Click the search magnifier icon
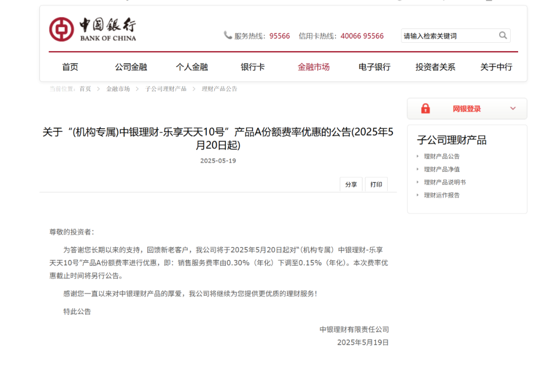This screenshot has width=537, height=392. (503, 36)
